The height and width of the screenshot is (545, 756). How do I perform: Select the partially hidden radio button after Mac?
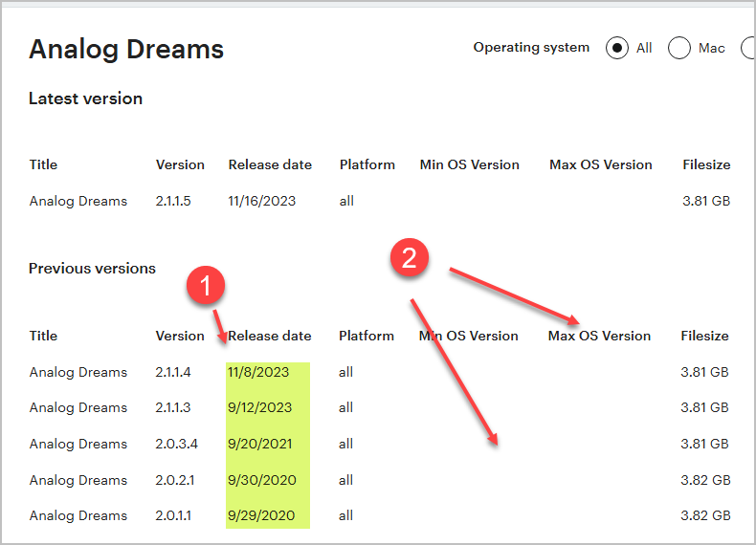click(x=748, y=48)
